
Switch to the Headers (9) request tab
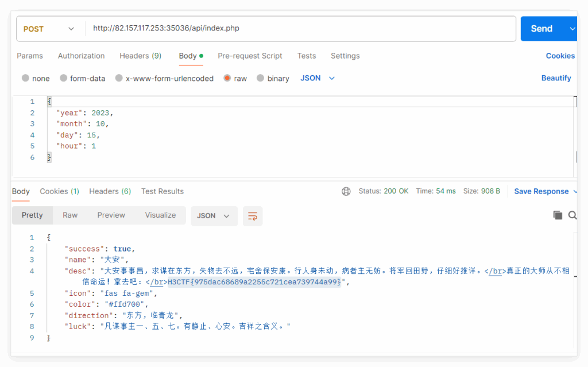140,56
